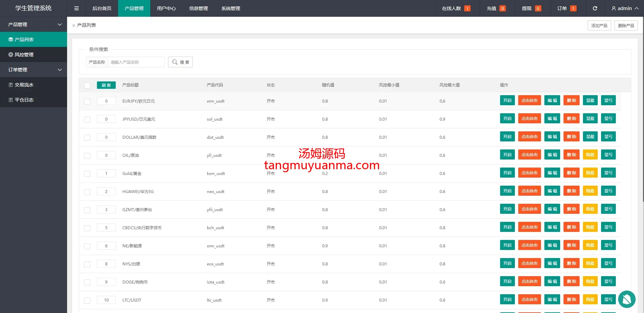Switch to the 用户中心 top menu
This screenshot has width=644, height=313.
pos(166,8)
